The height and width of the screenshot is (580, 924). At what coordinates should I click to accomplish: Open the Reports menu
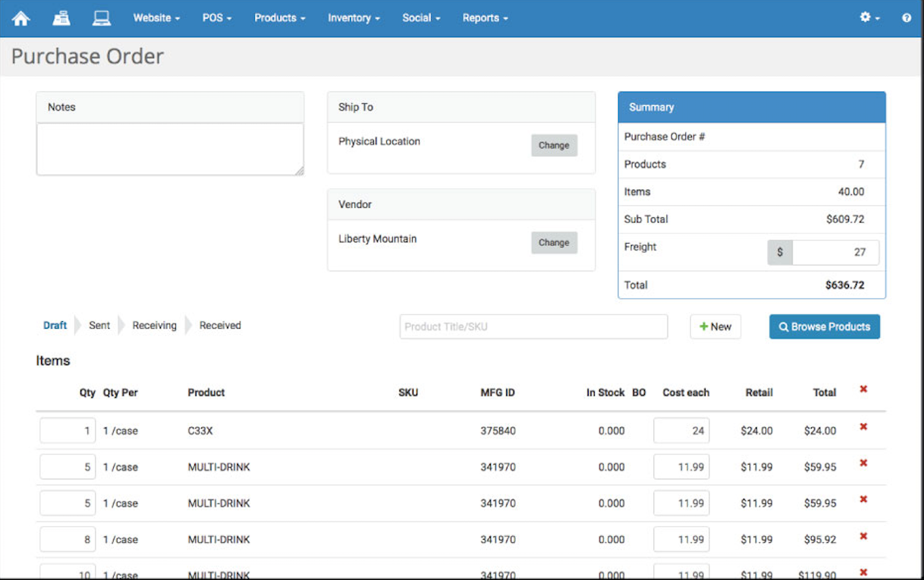tap(485, 18)
